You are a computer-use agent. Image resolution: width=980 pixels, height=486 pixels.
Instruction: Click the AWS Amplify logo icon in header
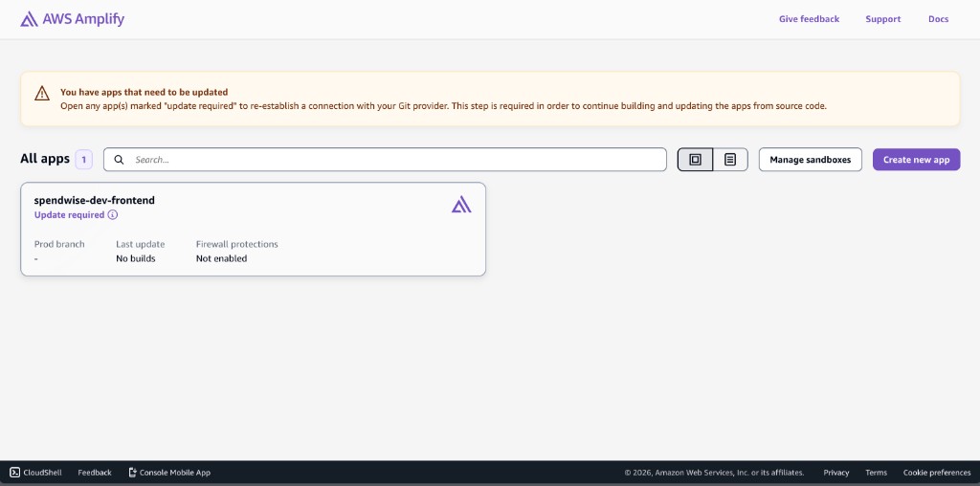(29, 19)
